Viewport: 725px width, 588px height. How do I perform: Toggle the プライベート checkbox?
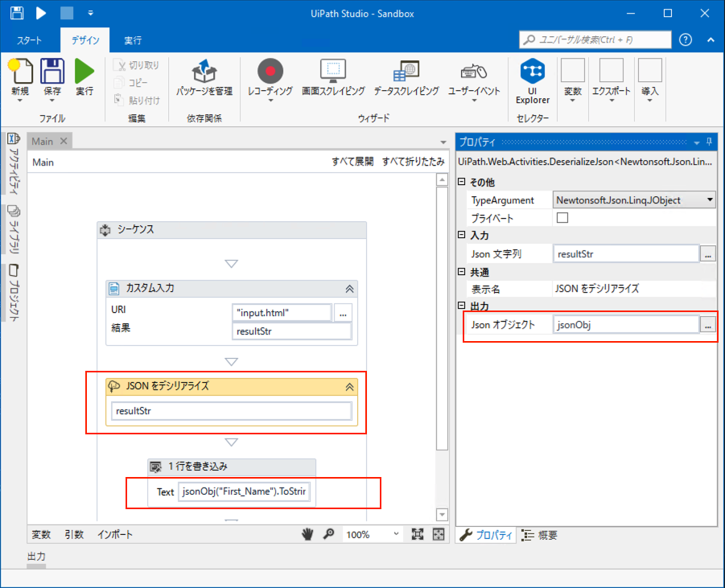click(562, 218)
